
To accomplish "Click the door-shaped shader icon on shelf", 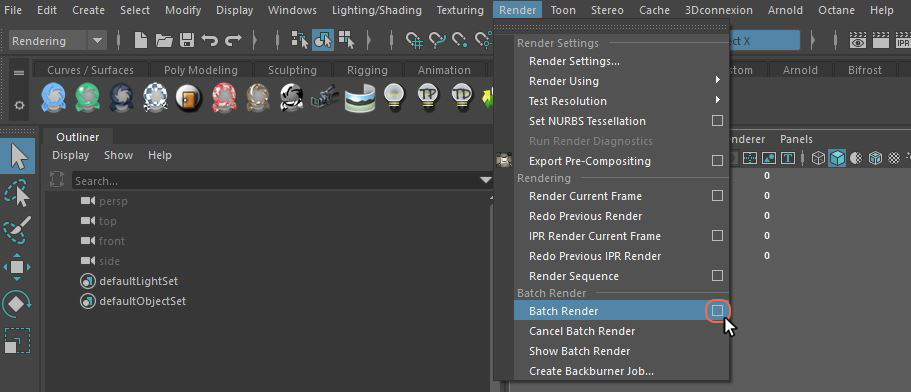I will pyautogui.click(x=188, y=97).
